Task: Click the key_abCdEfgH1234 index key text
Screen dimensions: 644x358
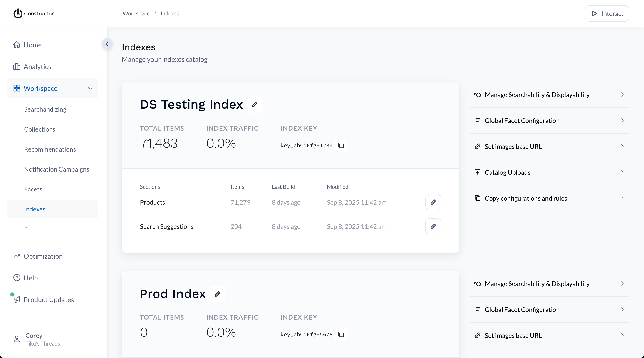Action: coord(307,145)
